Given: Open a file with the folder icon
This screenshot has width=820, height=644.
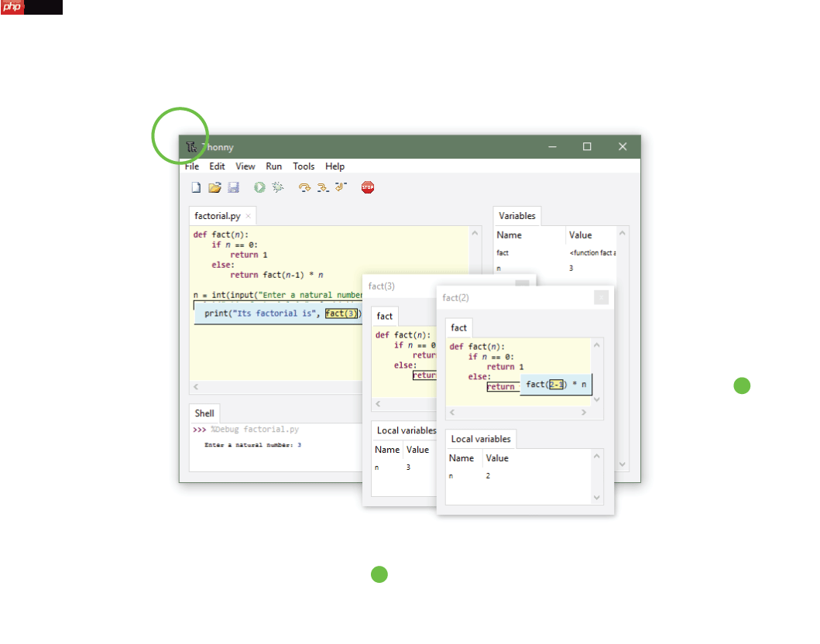Looking at the screenshot, I should [x=214, y=187].
